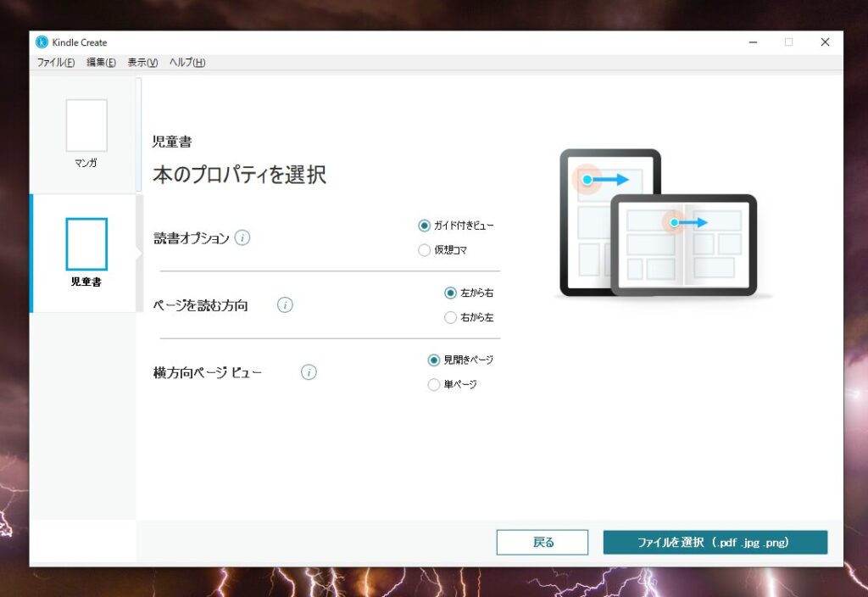Open the 編集(E) menu
Image resolution: width=868 pixels, height=597 pixels.
click(x=101, y=62)
